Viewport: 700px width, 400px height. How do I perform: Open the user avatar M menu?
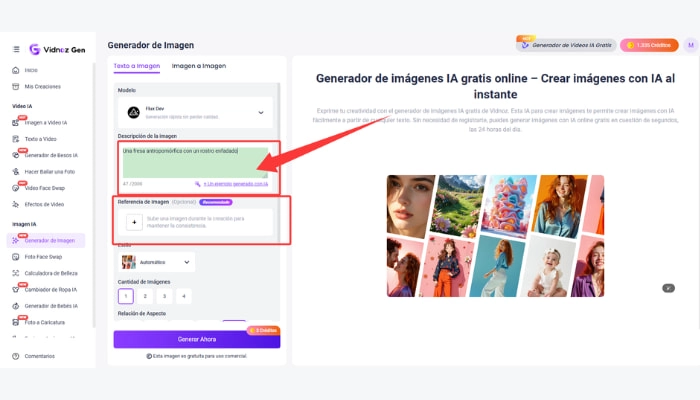click(691, 45)
